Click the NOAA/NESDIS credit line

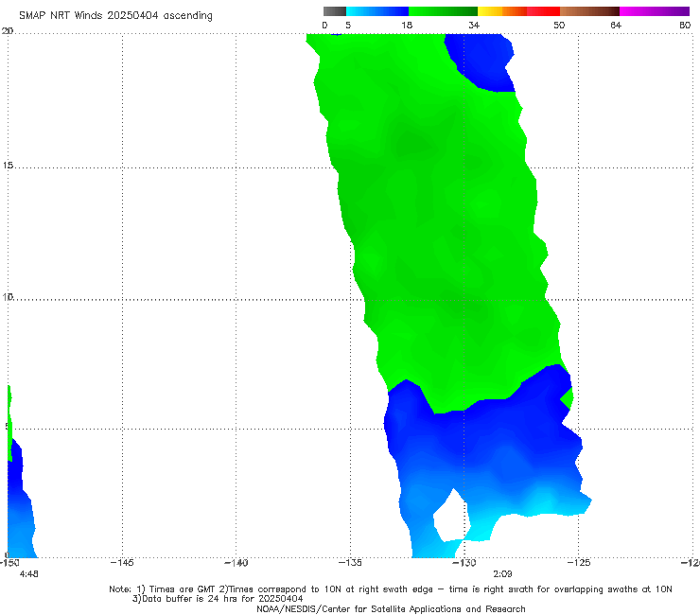click(x=391, y=609)
